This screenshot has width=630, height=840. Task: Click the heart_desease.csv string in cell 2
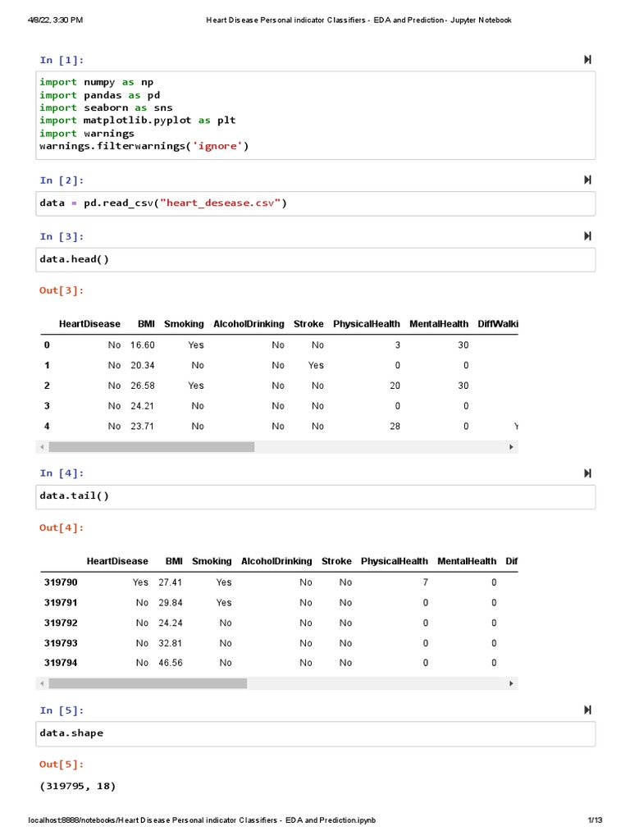coord(224,203)
